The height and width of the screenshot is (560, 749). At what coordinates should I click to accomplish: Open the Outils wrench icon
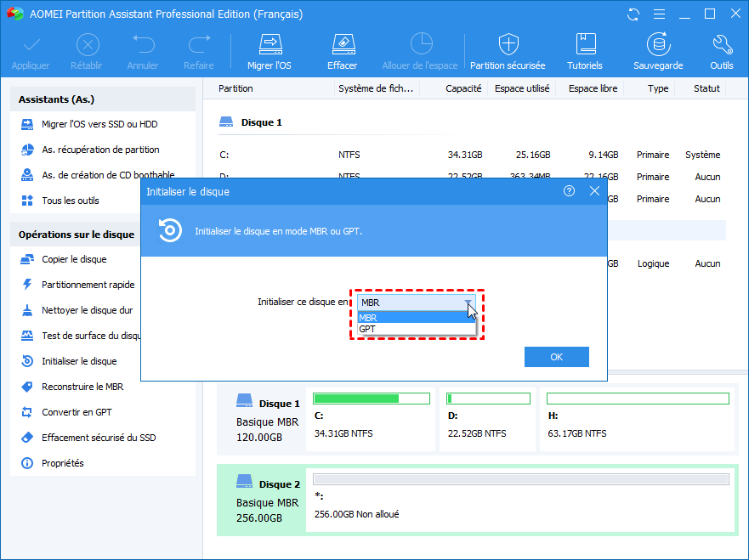click(x=722, y=44)
